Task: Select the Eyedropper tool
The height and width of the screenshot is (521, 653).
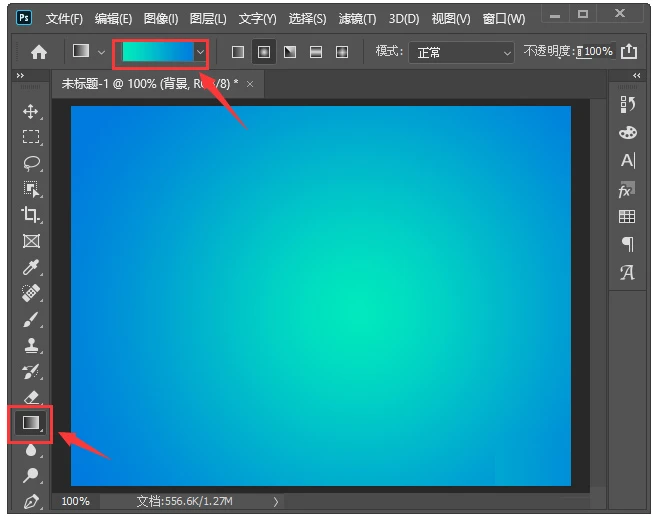Action: click(x=31, y=267)
